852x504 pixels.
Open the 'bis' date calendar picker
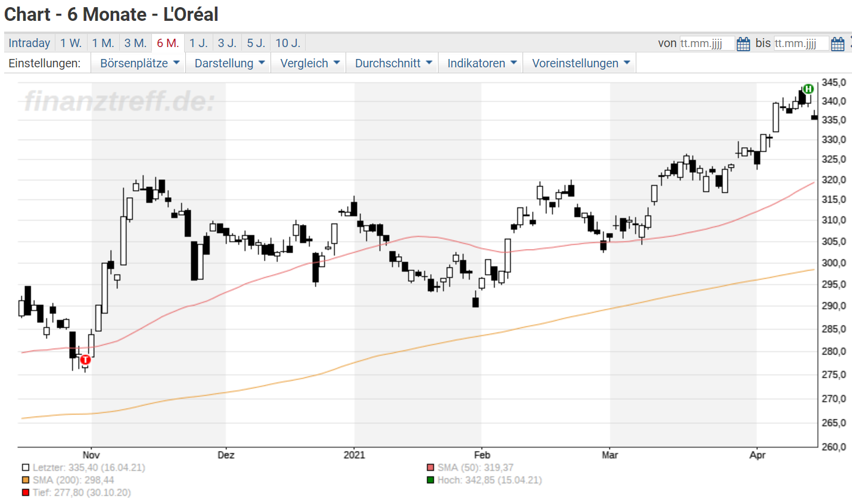(x=838, y=43)
